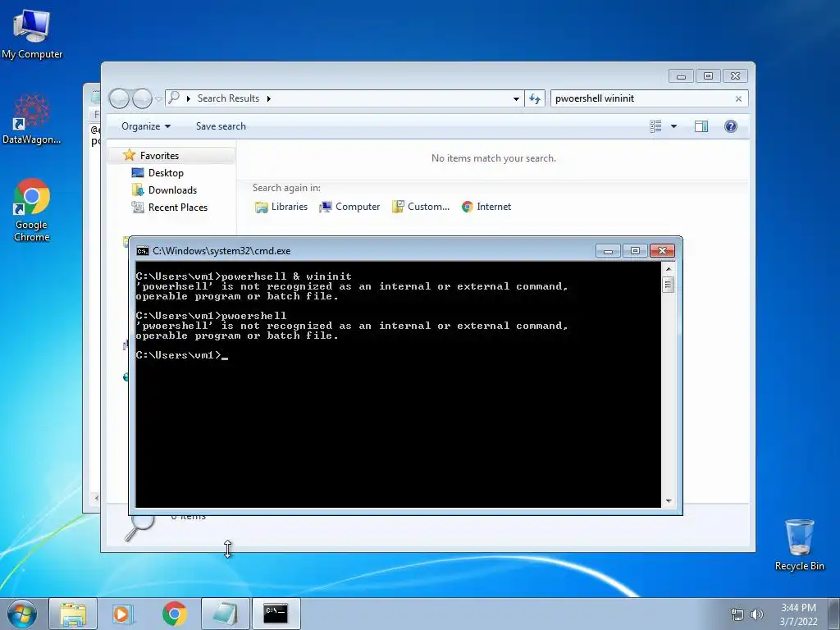Minimize the Explorer search window
840x630 pixels.
point(681,76)
